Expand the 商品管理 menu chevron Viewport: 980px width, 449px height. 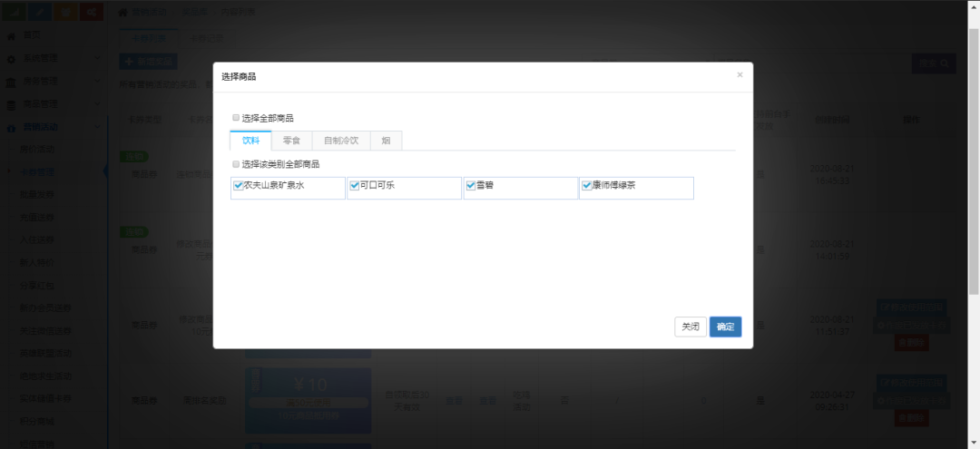coord(97,103)
